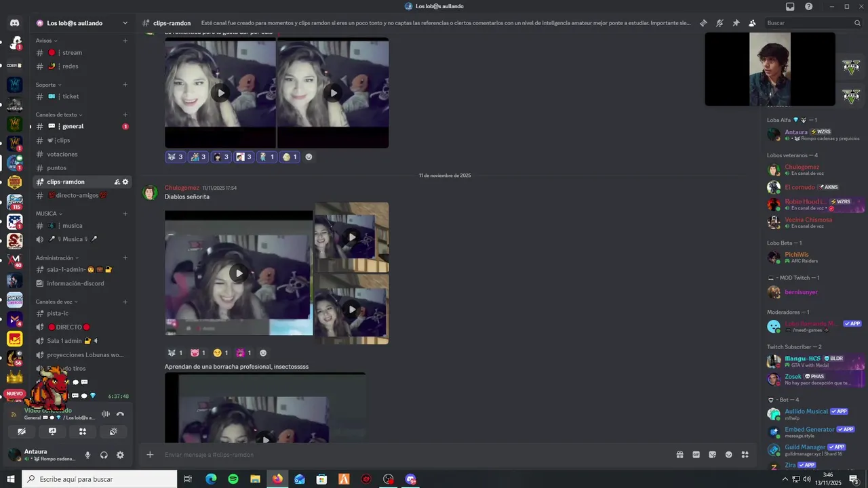
Task: Open the Los lob@s aullando server dropdown
Action: pos(125,23)
